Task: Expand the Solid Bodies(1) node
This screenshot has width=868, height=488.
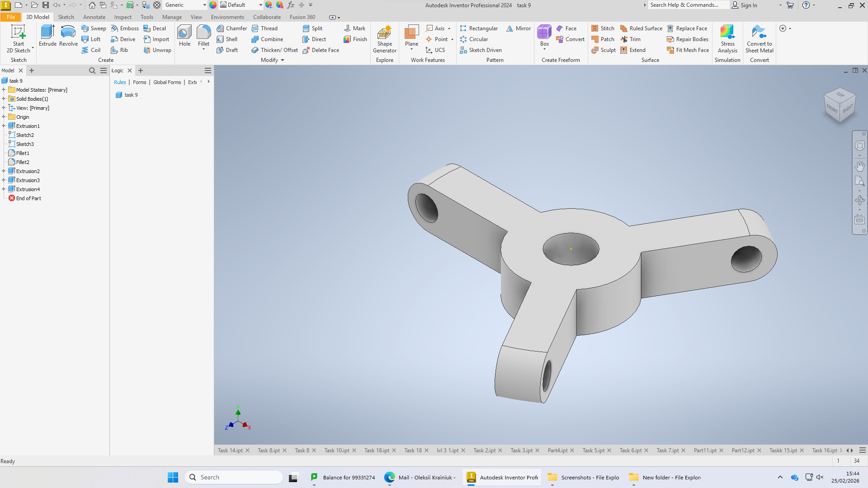Action: pos(4,99)
